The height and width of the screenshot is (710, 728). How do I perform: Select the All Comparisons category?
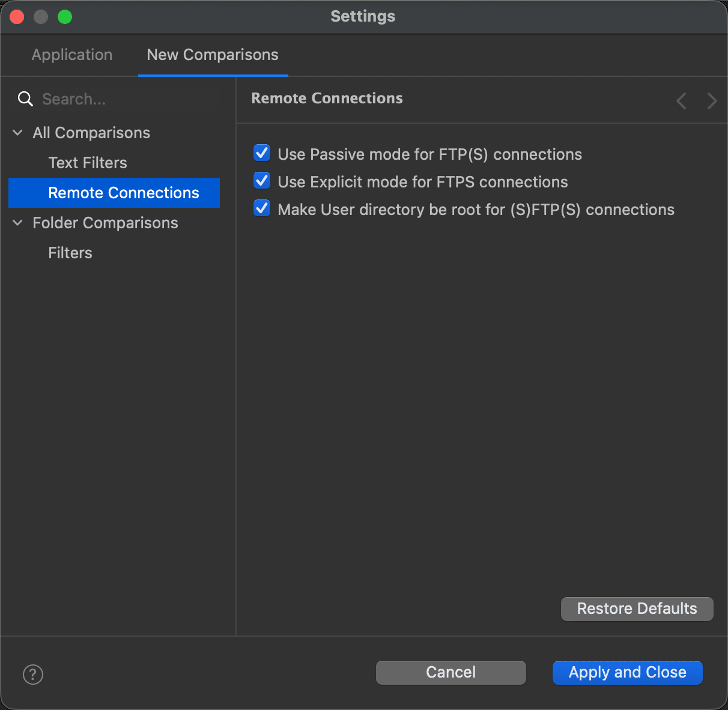click(91, 133)
